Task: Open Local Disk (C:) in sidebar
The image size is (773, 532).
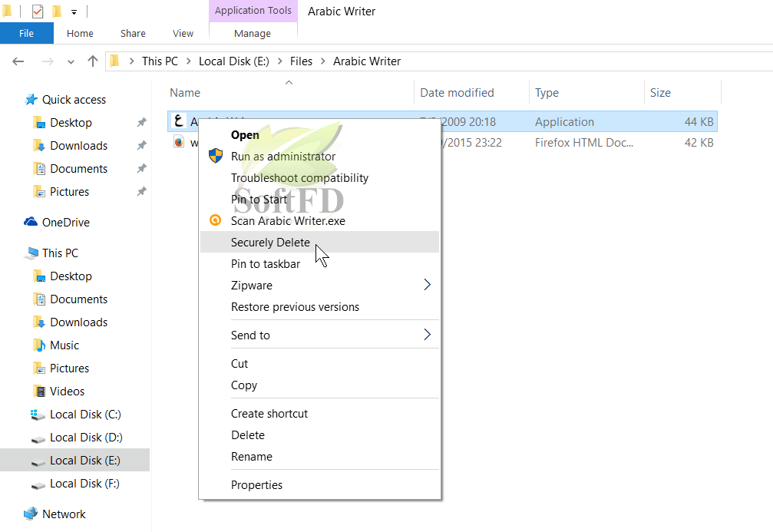Action: pos(85,415)
